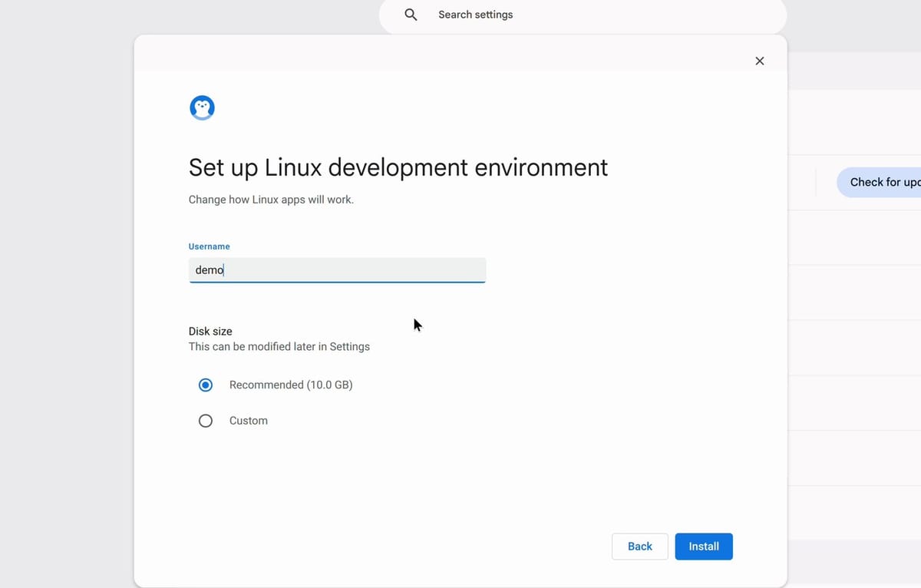Click the search magnifier icon in settings

pyautogui.click(x=411, y=15)
